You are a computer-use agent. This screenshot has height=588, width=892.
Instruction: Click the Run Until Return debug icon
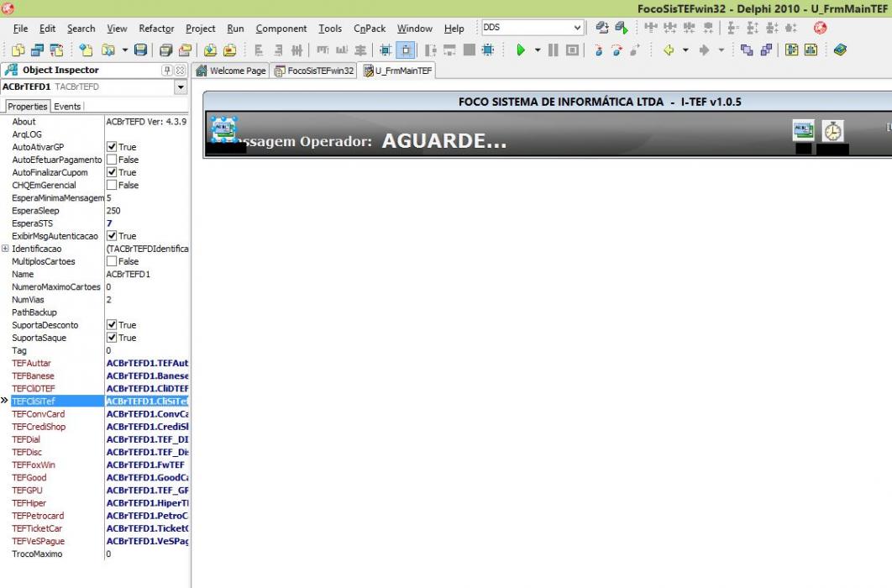click(x=636, y=50)
